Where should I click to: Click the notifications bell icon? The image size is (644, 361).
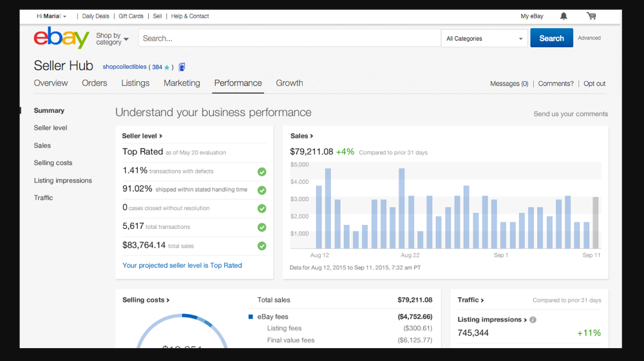click(563, 16)
